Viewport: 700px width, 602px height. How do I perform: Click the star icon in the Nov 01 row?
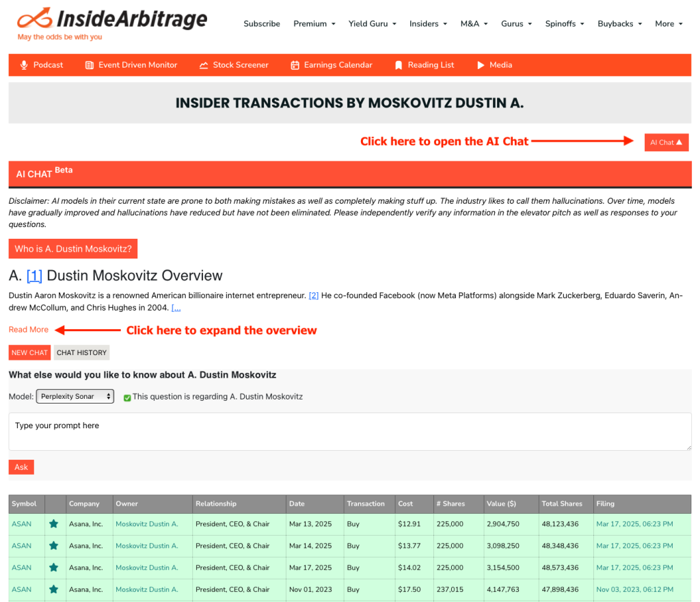click(53, 589)
